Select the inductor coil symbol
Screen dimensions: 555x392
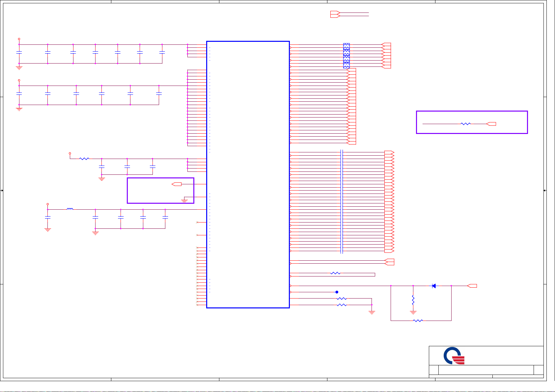click(x=70, y=209)
